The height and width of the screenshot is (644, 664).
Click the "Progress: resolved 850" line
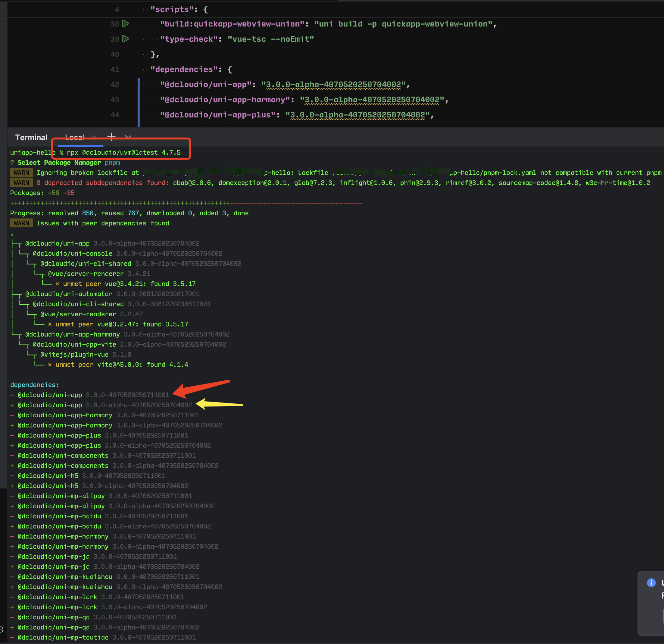(129, 213)
